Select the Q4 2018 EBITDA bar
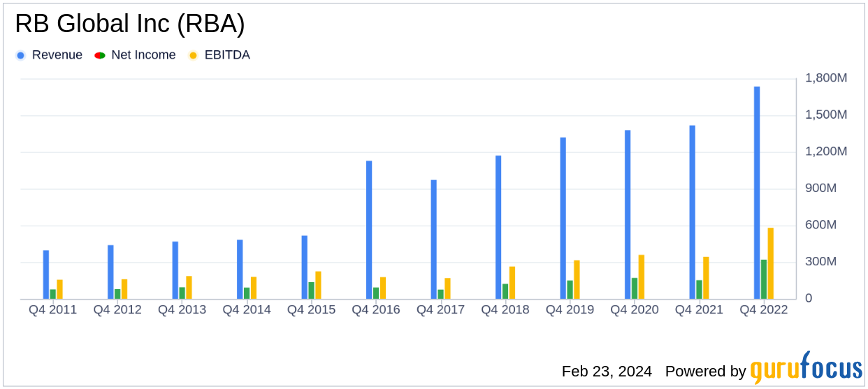 click(512, 283)
